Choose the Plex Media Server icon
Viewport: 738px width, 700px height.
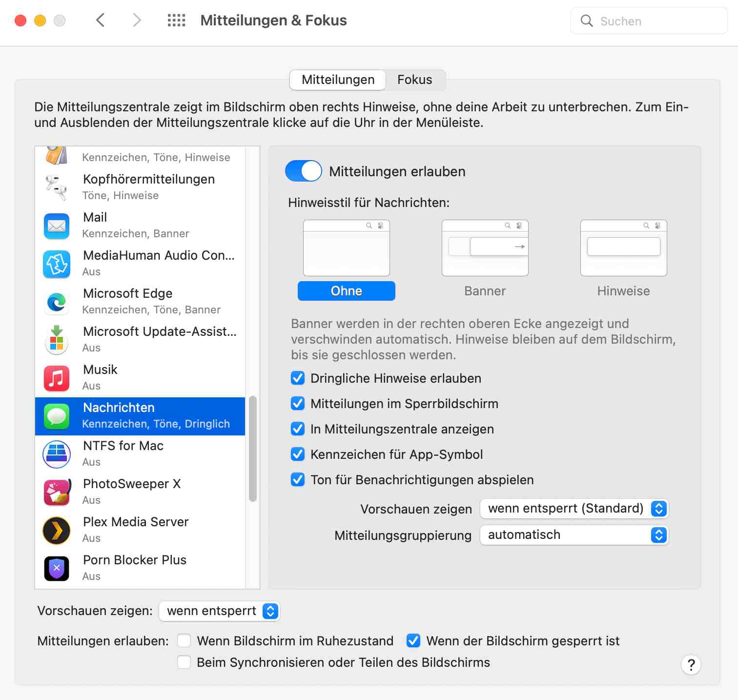click(x=57, y=530)
